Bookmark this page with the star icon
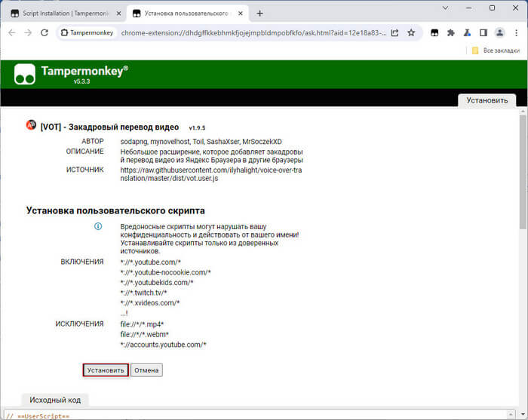Viewport: 528px width, 420px height. [x=411, y=32]
